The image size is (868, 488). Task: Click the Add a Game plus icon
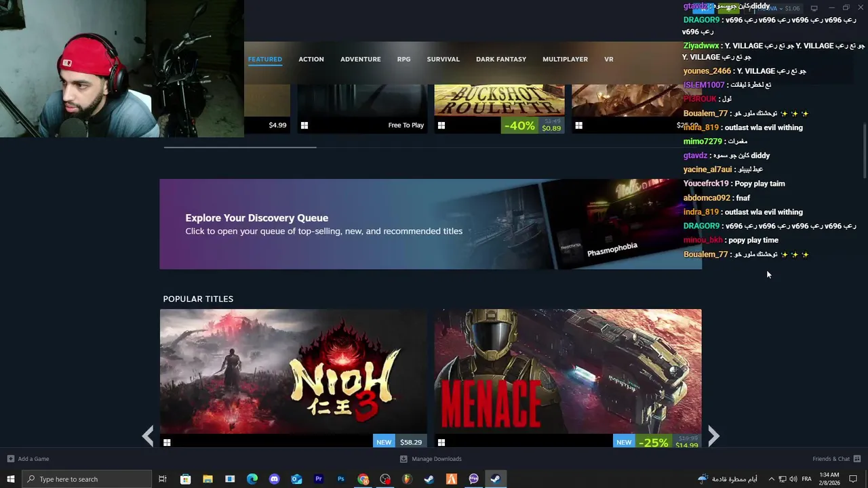point(10,459)
